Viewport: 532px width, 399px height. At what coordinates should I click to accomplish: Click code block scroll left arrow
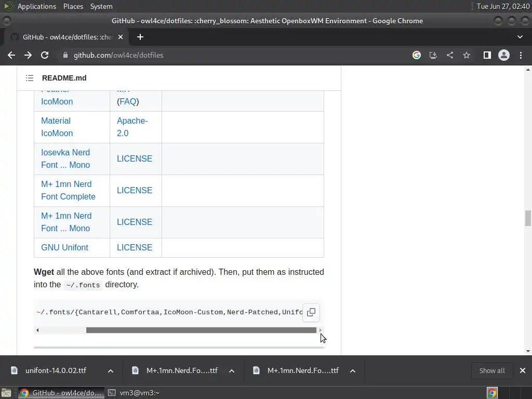tap(37, 330)
